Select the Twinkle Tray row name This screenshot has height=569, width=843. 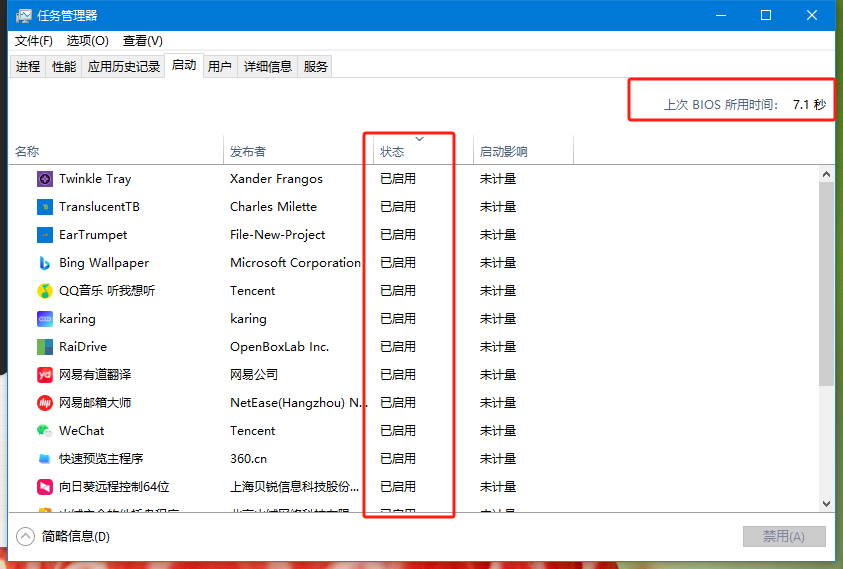pos(95,179)
